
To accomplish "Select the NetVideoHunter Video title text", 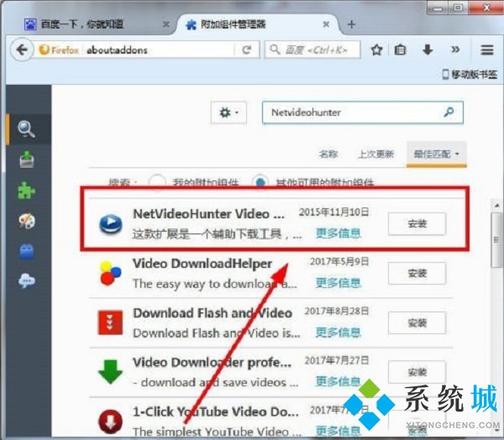I will pos(208,214).
